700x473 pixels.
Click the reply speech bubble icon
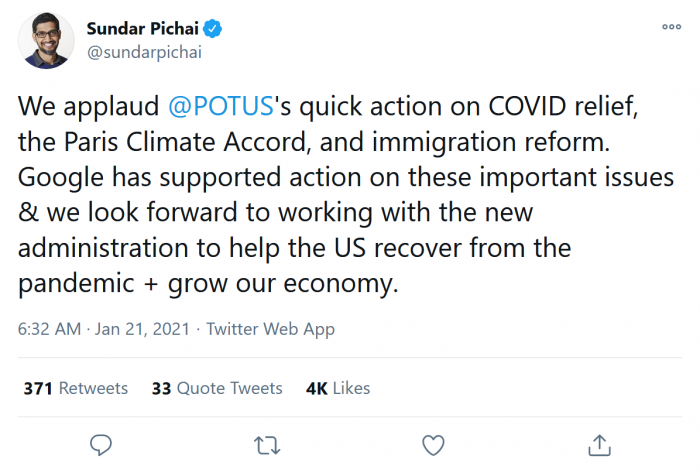pyautogui.click(x=100, y=443)
